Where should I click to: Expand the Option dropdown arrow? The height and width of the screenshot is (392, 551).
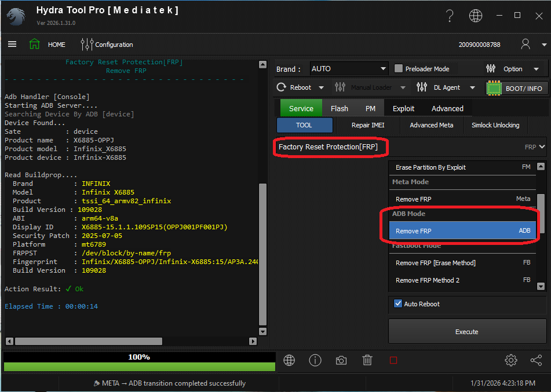537,69
